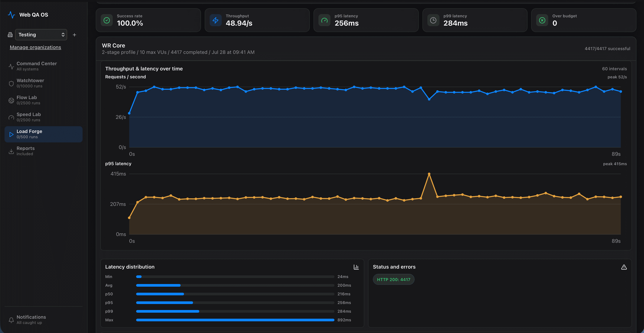Click the Avg latency distribution bar

tap(235, 285)
